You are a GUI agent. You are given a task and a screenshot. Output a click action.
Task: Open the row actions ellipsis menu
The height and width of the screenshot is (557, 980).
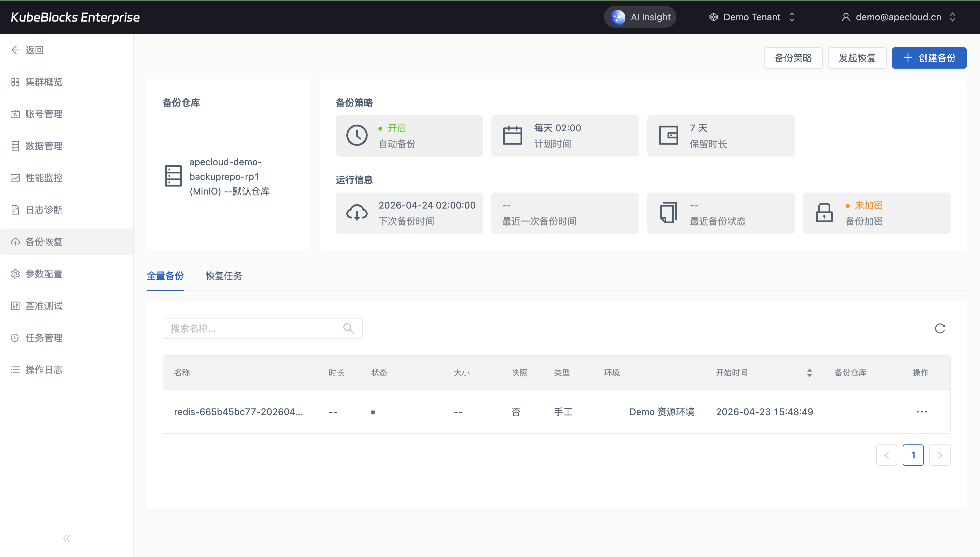[921, 412]
